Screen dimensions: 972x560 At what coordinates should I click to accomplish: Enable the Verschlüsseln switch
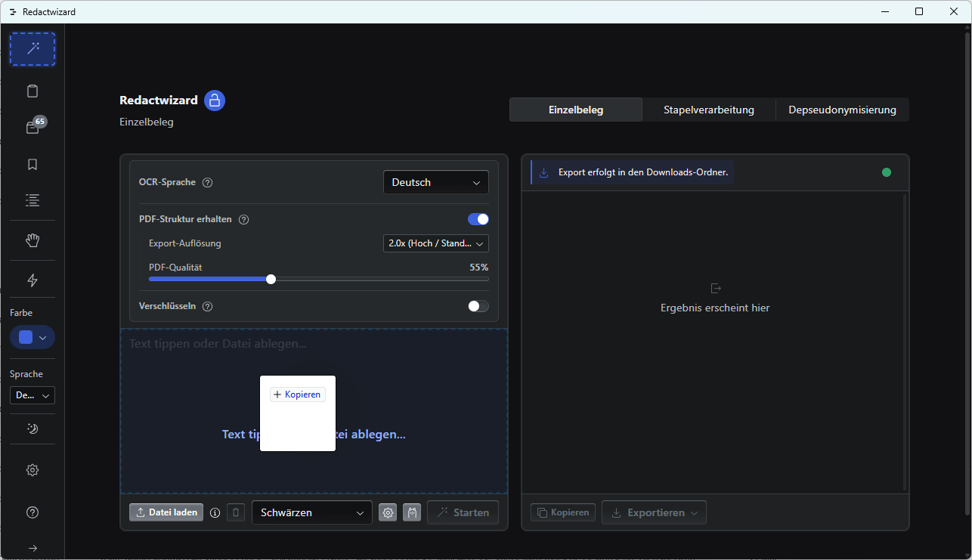coord(478,306)
